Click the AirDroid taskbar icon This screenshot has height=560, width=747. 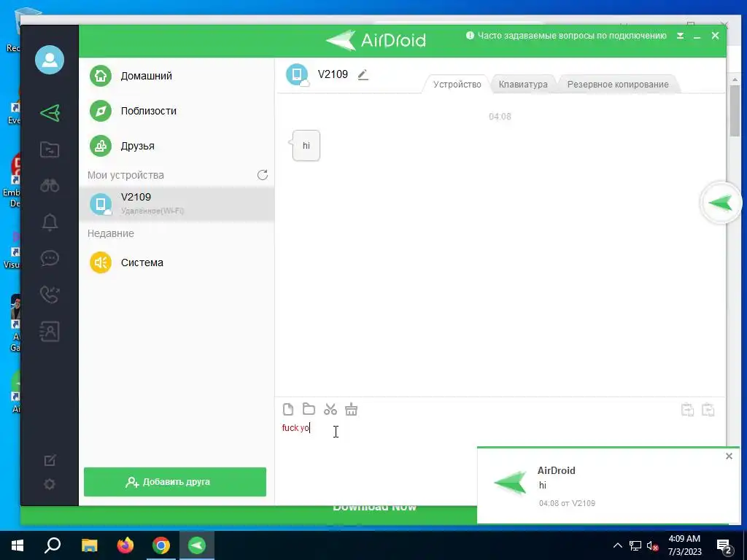(197, 545)
